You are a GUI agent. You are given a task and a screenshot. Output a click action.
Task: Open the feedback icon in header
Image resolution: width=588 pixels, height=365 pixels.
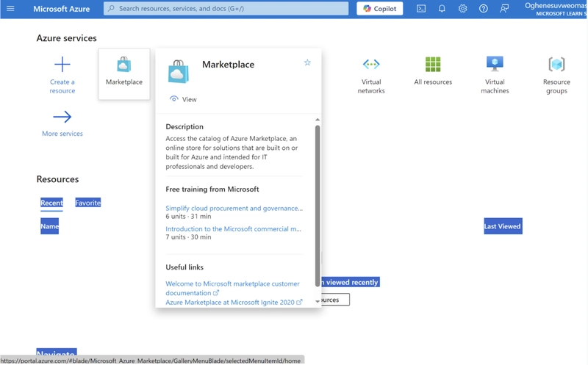(x=504, y=8)
